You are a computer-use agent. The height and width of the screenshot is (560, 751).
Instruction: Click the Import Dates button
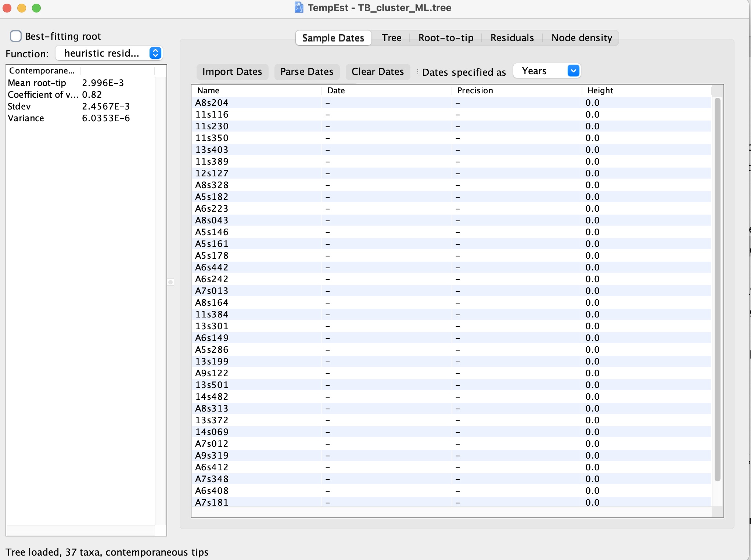pos(232,72)
